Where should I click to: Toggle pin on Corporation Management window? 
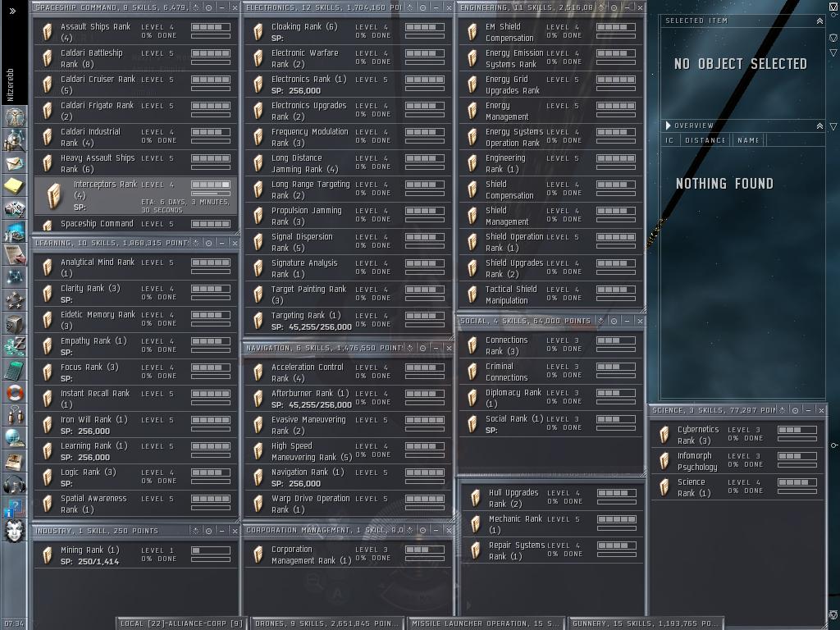point(410,531)
